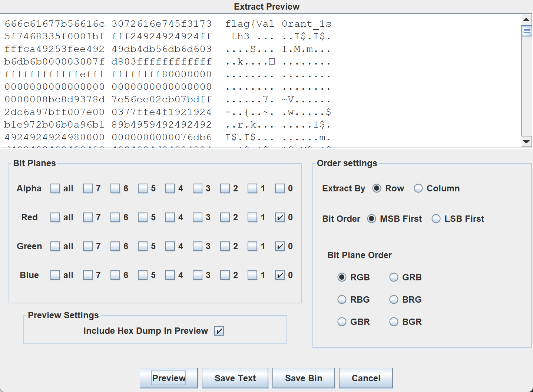Enable Alpha bit plane 4

click(x=170, y=188)
